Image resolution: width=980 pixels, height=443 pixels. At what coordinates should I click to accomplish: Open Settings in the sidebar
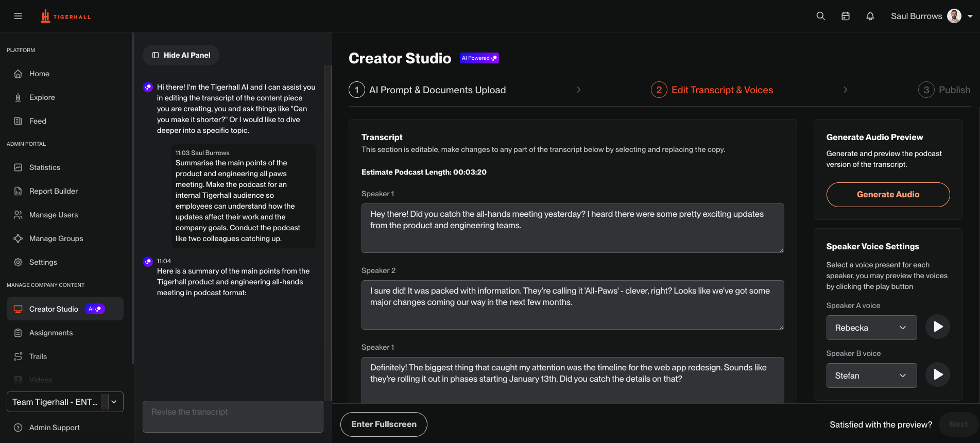[65, 262]
